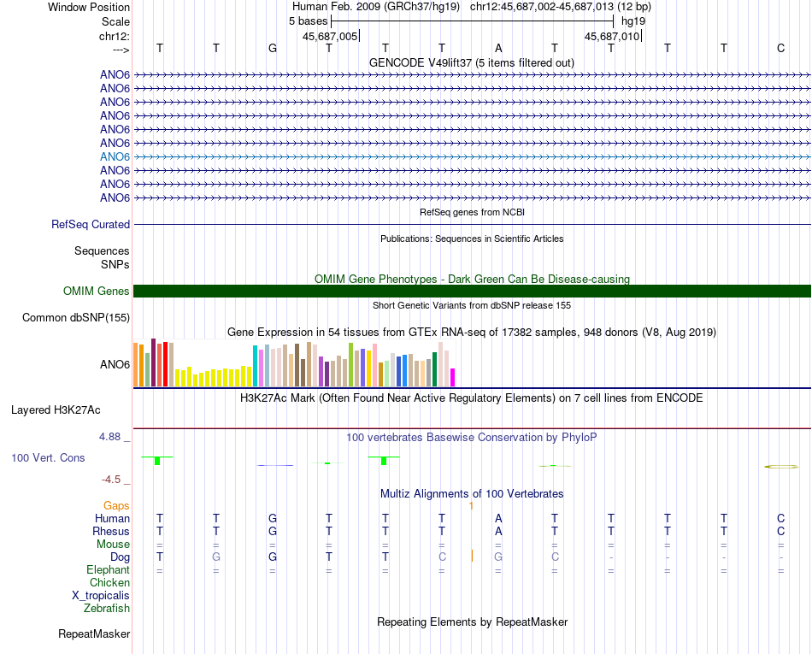Click the chr12:45,687,002-45,687,013 (12 bp) position text
Viewport: 812px width, 654px height.
tap(561, 7)
